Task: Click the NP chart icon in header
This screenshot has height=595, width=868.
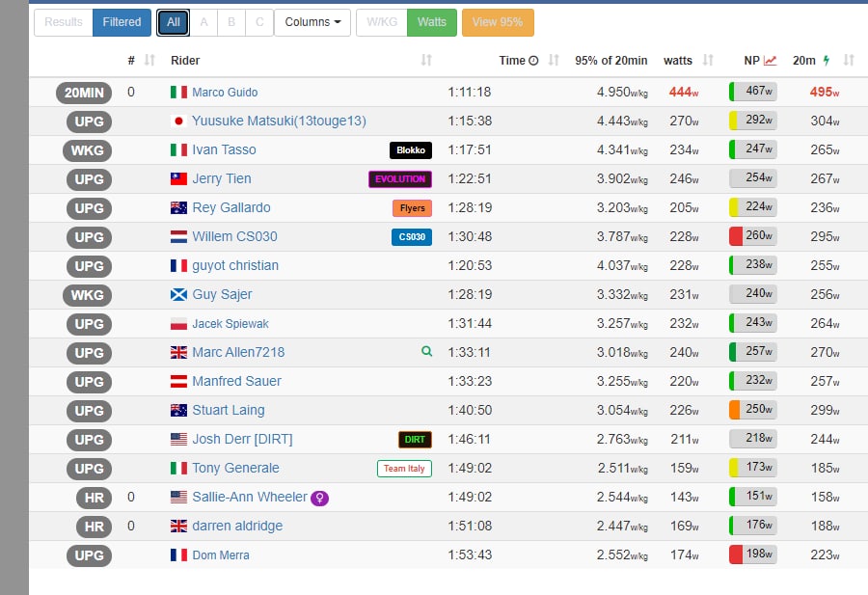Action: click(x=770, y=61)
